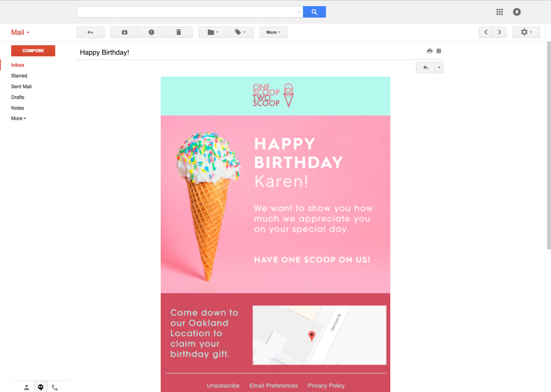The image size is (551, 392).
Task: Open the Labels tag menu
Action: pyautogui.click(x=240, y=32)
